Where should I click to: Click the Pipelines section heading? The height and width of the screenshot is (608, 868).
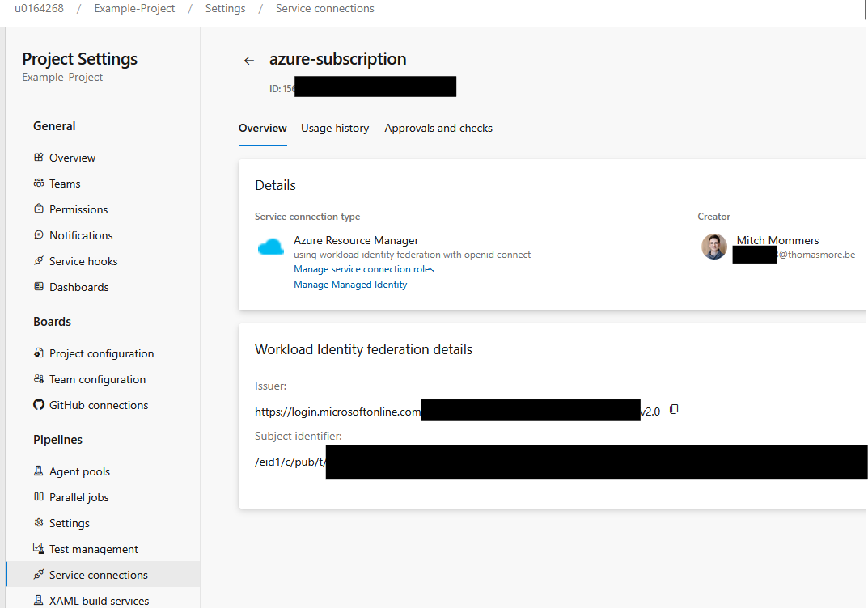pyautogui.click(x=57, y=440)
